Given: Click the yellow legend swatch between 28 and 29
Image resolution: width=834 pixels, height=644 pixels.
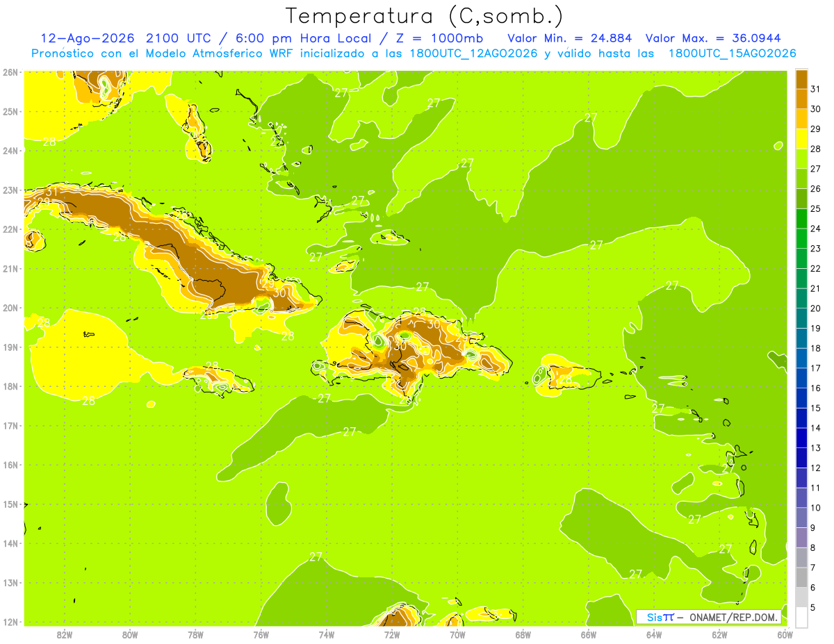Looking at the screenshot, I should click(x=801, y=138).
